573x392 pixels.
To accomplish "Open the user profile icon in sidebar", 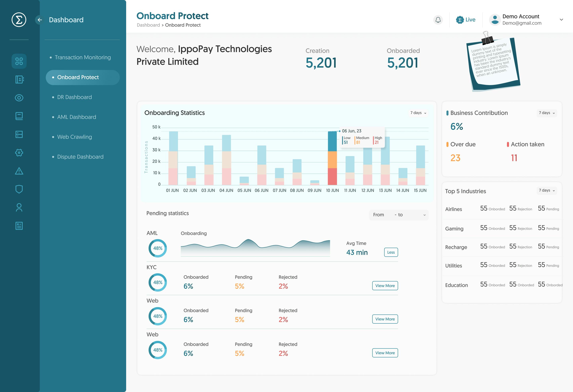I will [x=19, y=207].
